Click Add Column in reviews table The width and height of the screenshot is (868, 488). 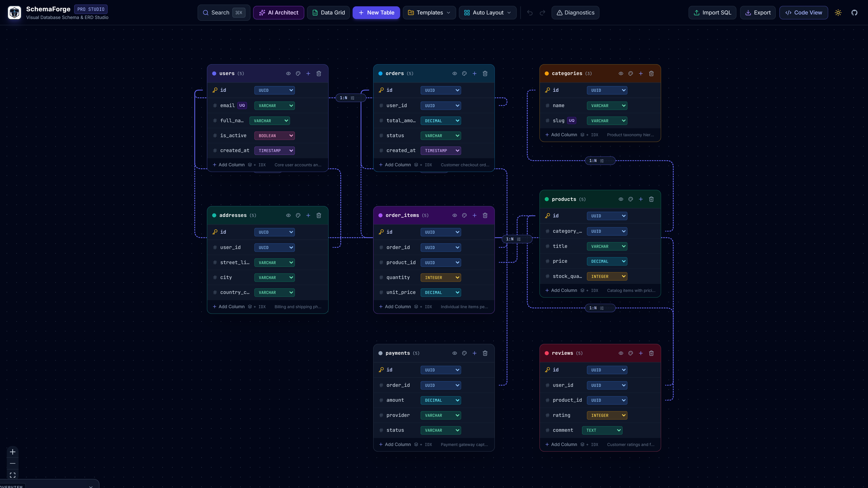click(x=561, y=445)
